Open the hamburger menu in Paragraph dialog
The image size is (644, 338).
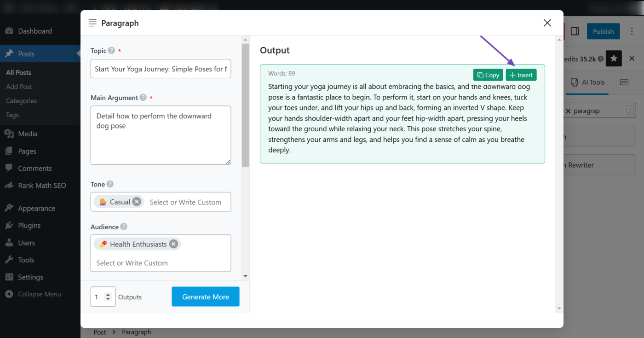click(92, 23)
